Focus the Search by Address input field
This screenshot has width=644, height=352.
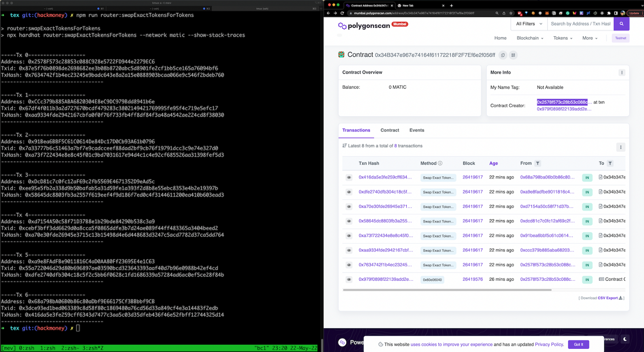click(x=580, y=23)
